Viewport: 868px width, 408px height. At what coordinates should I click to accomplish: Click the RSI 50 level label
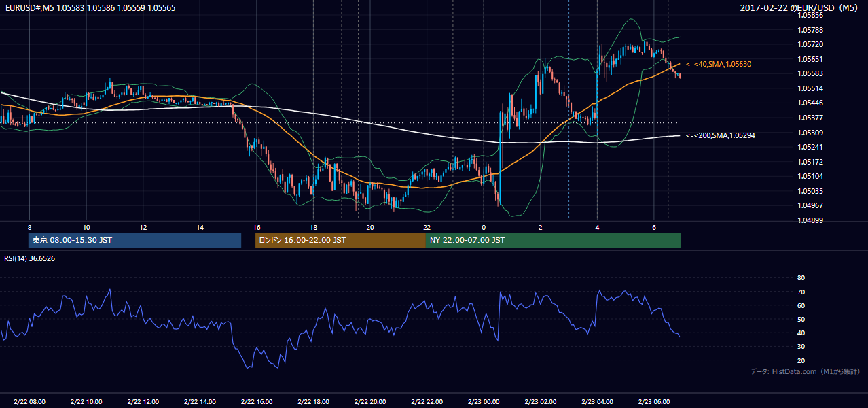pos(801,319)
